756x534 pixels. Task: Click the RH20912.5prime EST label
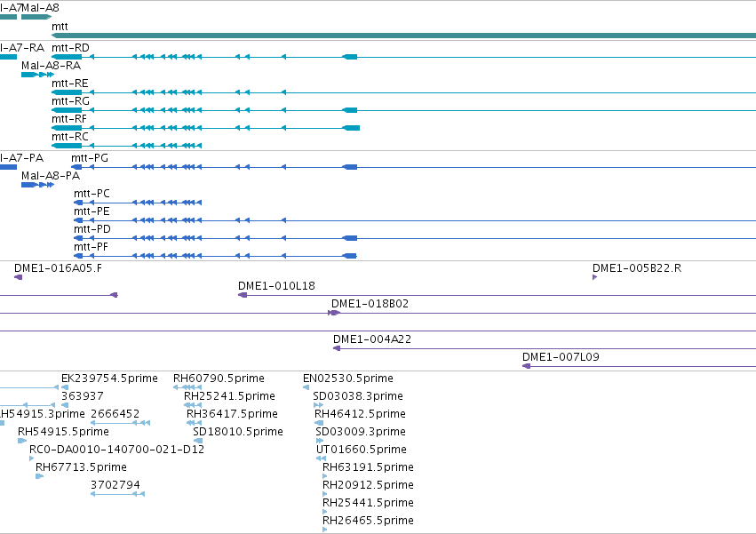pyautogui.click(x=368, y=485)
